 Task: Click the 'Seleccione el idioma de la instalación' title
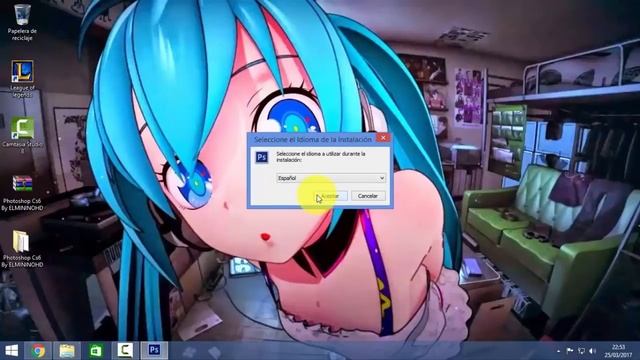[313, 140]
